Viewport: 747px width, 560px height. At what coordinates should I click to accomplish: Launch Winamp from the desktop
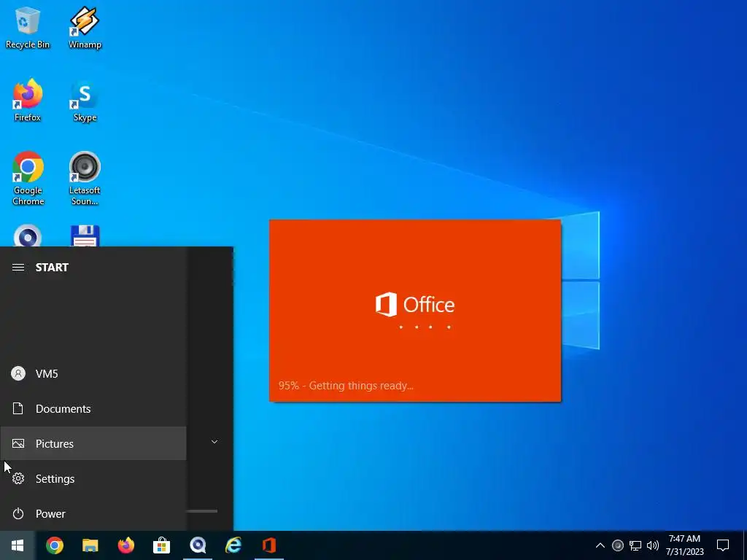point(85,28)
